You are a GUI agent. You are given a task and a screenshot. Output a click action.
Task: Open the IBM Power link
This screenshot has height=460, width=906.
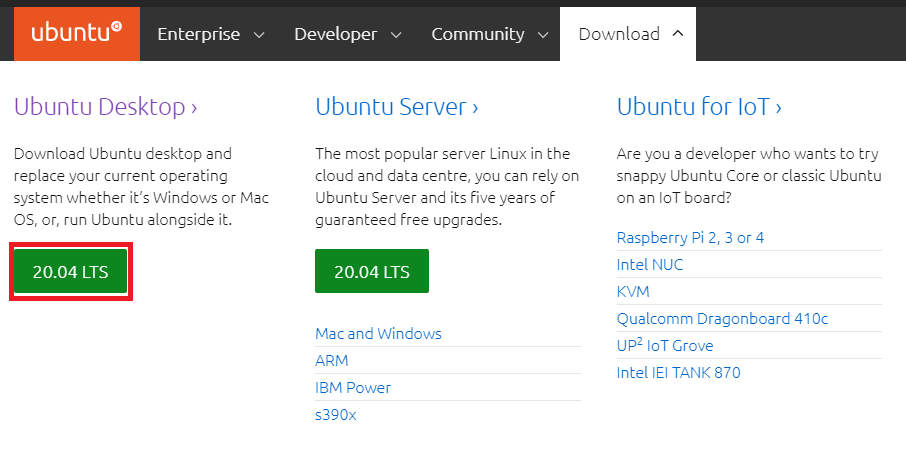pyautogui.click(x=353, y=387)
